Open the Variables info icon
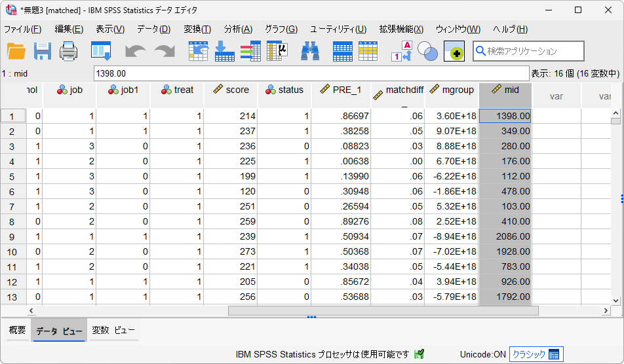 coord(250,51)
